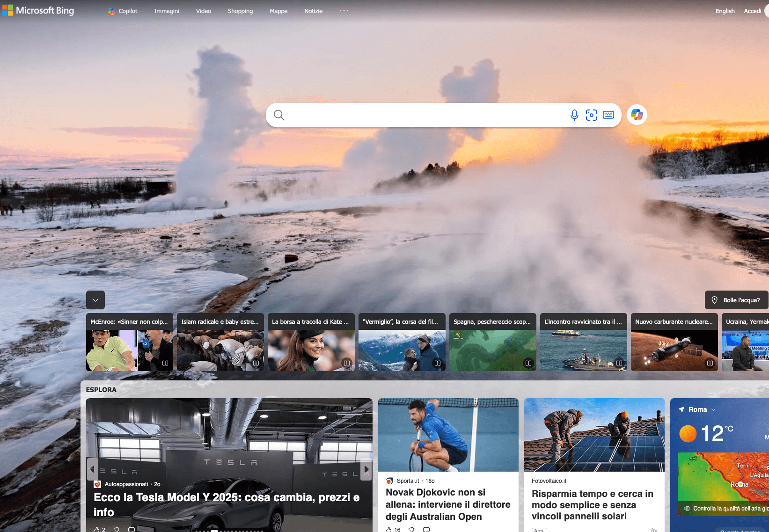Click inside the Bing search field
This screenshot has width=769, height=532.
pos(421,115)
